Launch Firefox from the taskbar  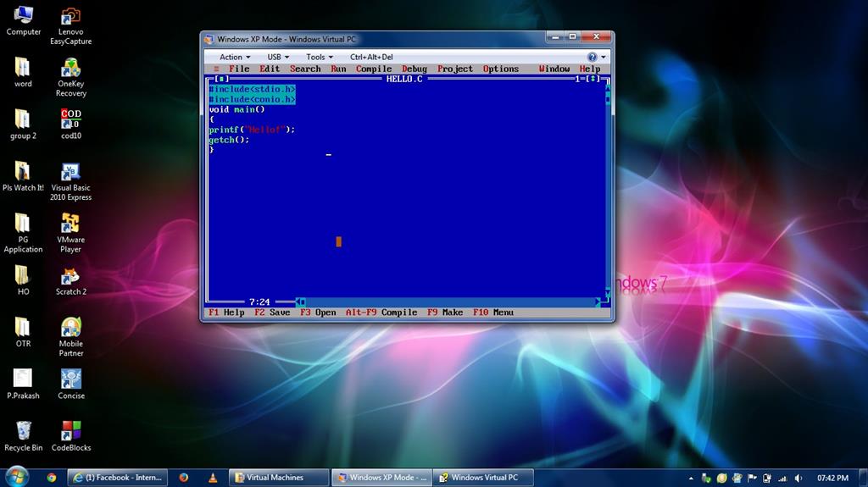tap(183, 478)
